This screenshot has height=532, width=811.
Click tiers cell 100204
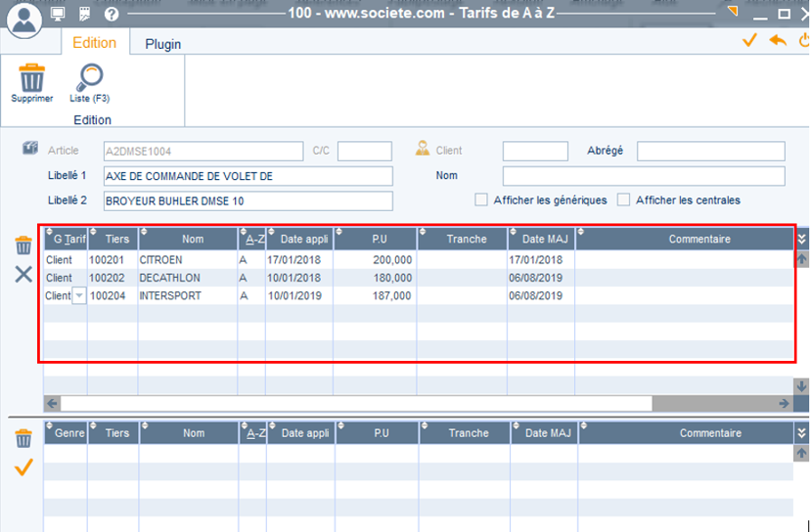pyautogui.click(x=113, y=295)
